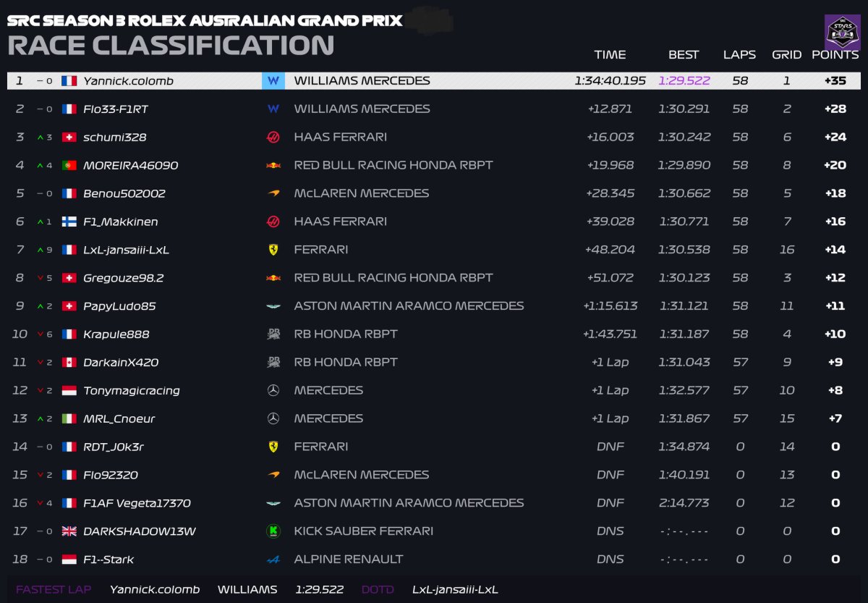Viewport: 868px width, 603px height.
Task: Click the McLaren logo next to Benou502002
Action: 273,193
